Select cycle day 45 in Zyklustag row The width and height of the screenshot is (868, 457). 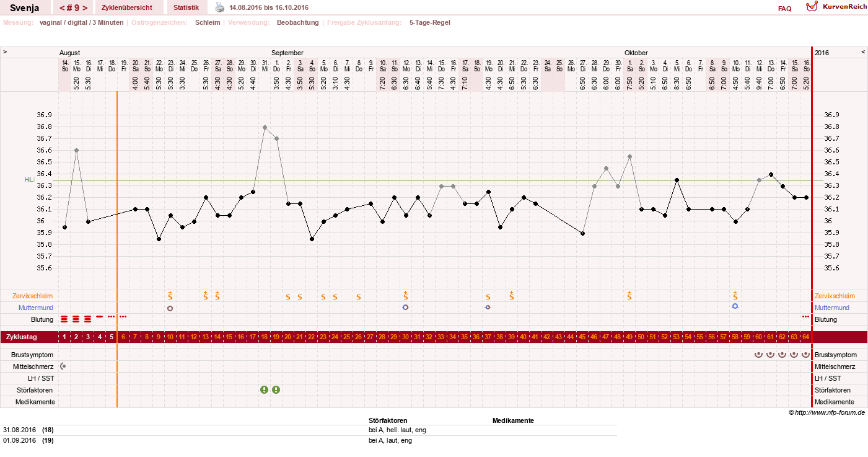582,337
